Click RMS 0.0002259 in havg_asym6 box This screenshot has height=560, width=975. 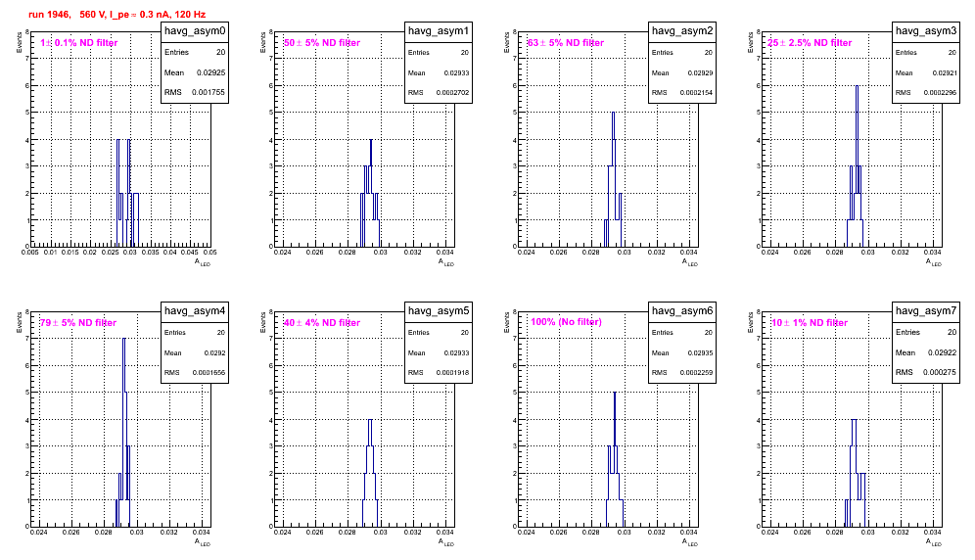coord(682,372)
